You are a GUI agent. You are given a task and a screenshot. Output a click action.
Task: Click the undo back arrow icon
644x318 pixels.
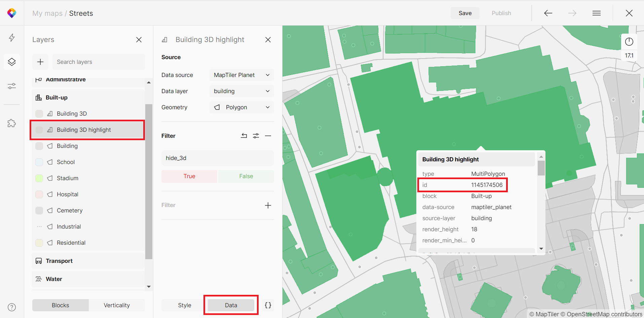[x=548, y=13]
